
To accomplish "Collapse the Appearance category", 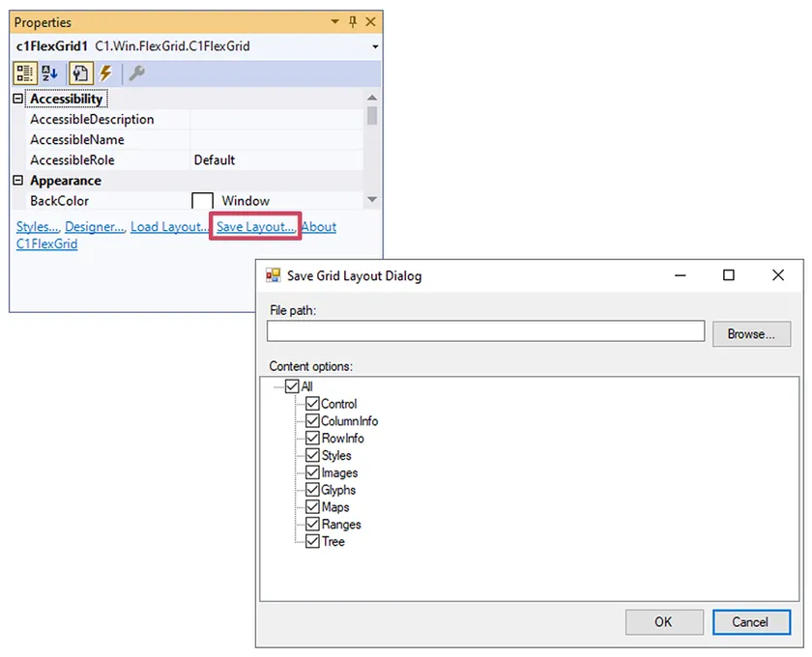I will [17, 181].
